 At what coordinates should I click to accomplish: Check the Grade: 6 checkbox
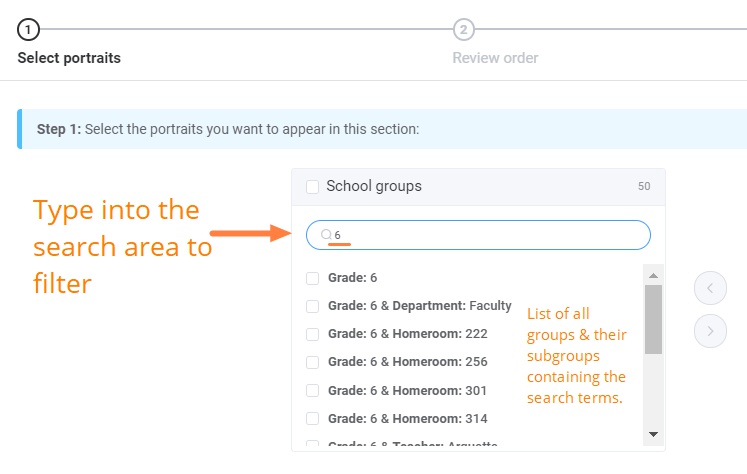click(313, 278)
